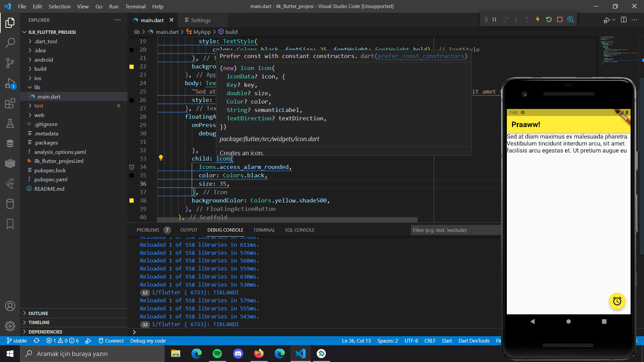644x362 pixels.
Task: Open the Terminal menu
Action: pyautogui.click(x=135, y=6)
